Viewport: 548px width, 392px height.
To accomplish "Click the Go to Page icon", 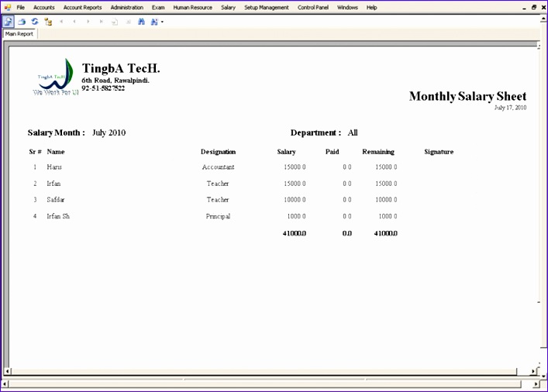I will (x=114, y=22).
